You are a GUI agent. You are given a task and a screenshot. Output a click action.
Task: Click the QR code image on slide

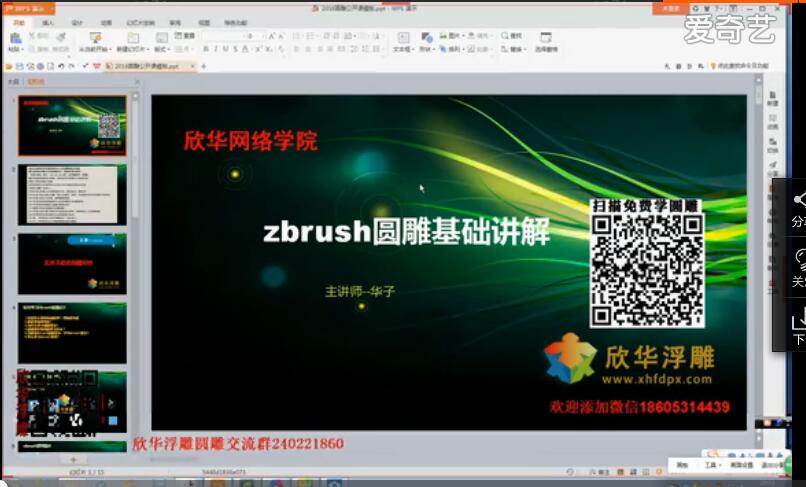click(647, 263)
